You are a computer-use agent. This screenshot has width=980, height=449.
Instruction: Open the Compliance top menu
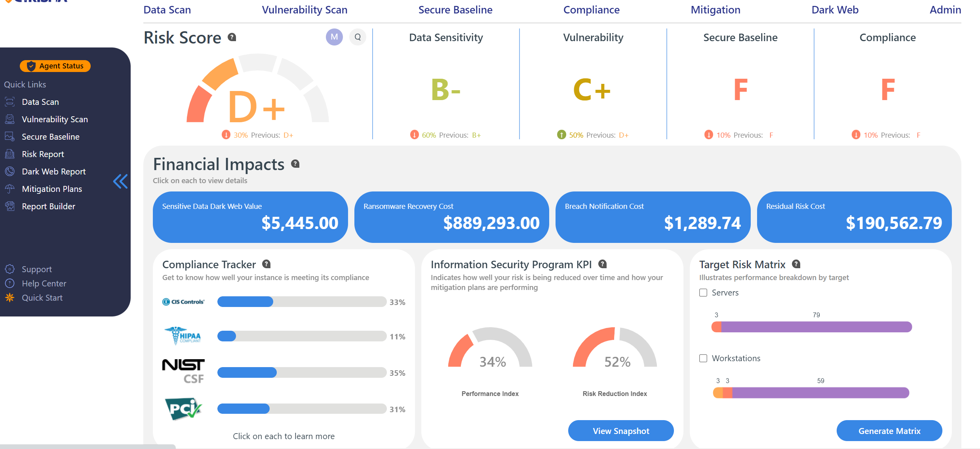tap(591, 10)
